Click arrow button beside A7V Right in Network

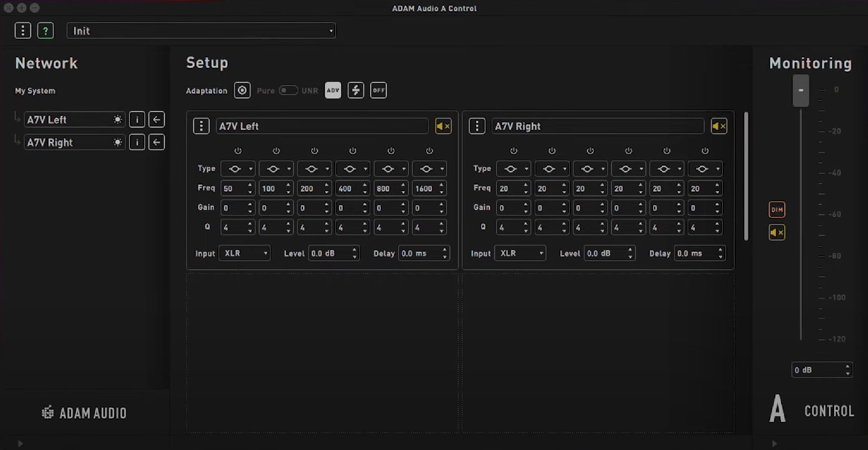pos(156,142)
